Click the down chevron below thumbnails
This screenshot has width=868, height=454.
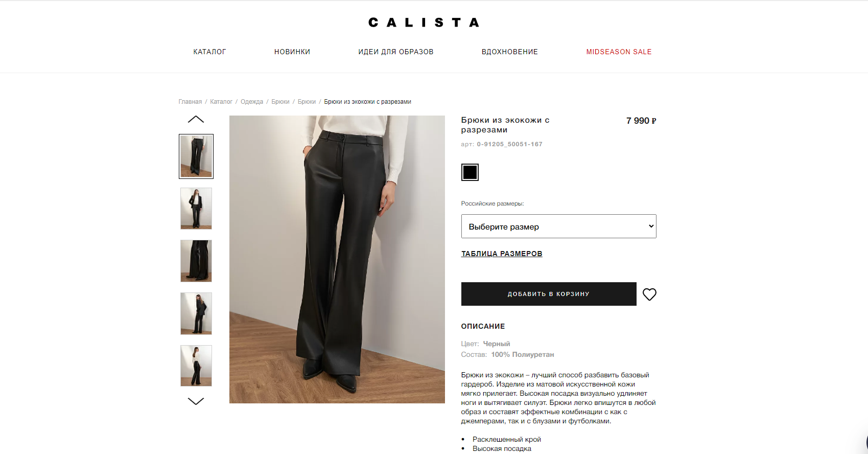[196, 401]
